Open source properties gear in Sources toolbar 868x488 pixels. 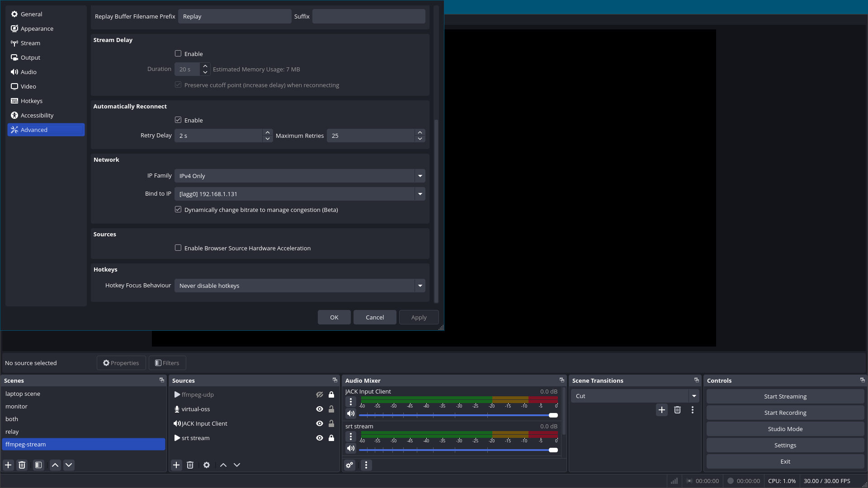[207, 465]
